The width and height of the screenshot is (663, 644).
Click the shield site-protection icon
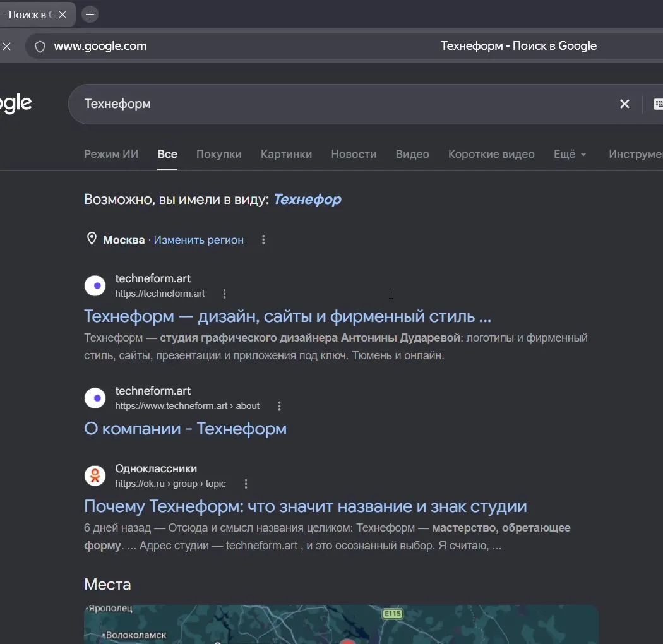pyautogui.click(x=40, y=47)
